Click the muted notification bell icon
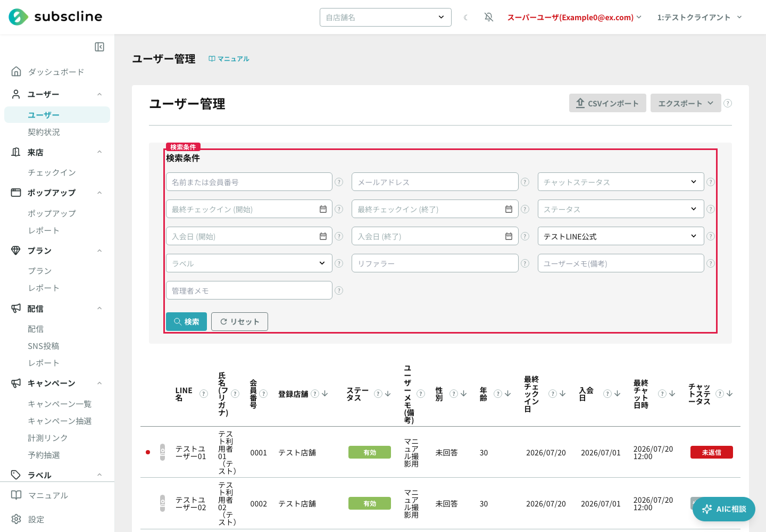 489,17
